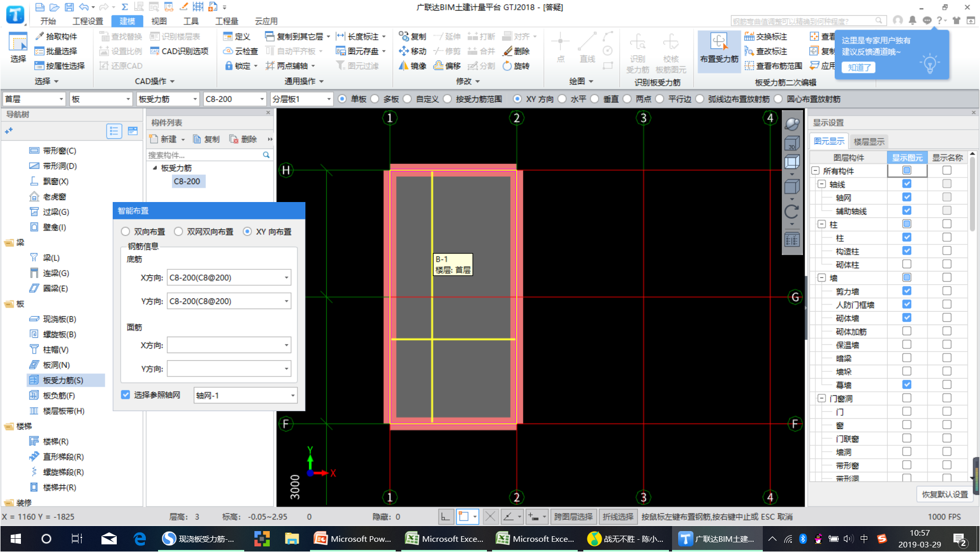Select the 偏移 offset tool
Viewport: 980px width, 552px height.
tap(447, 66)
